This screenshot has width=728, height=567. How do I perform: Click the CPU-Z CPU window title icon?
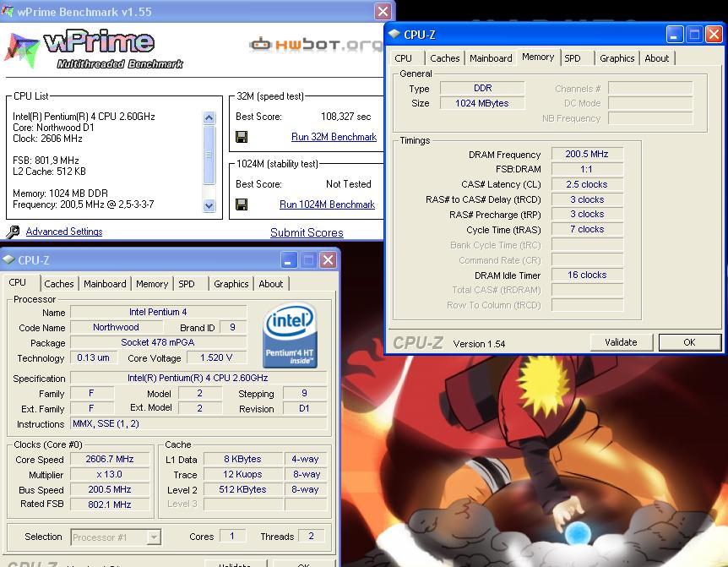[8, 259]
